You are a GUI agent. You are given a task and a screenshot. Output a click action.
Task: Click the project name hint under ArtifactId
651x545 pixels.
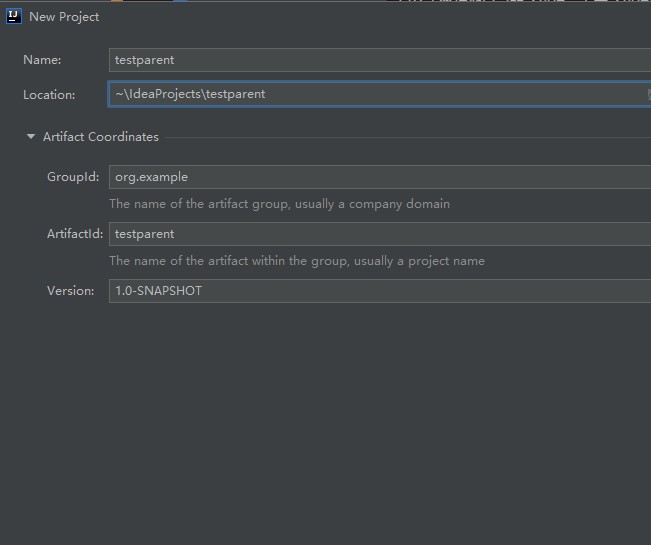(296, 261)
